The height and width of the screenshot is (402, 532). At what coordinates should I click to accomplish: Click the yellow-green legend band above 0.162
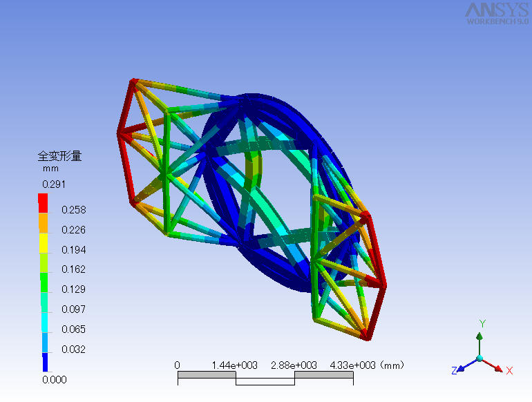(x=43, y=263)
